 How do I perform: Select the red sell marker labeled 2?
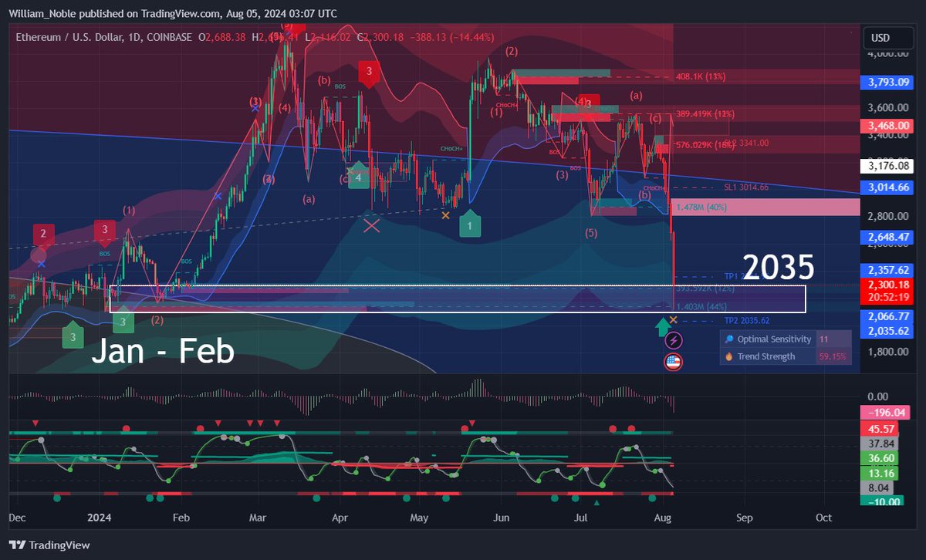click(43, 235)
